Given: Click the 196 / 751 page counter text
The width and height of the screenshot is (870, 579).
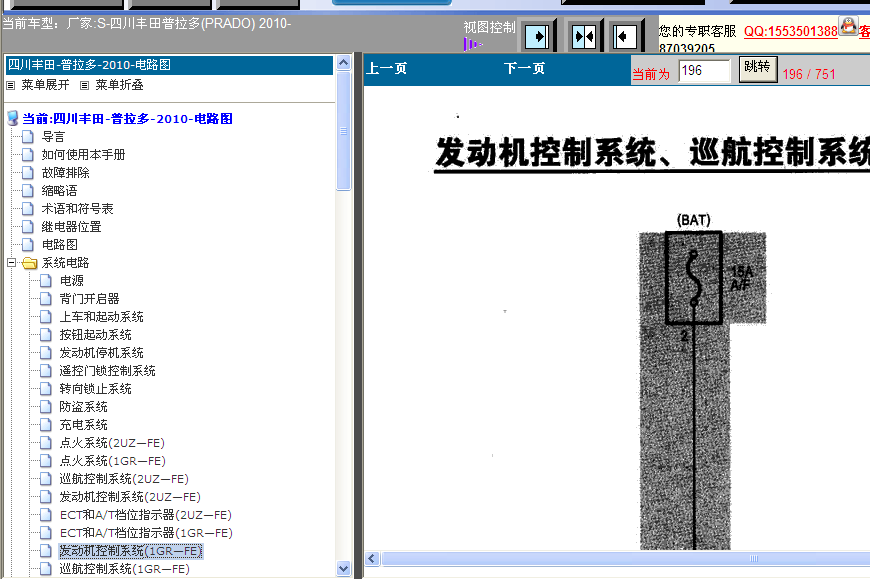Looking at the screenshot, I should pos(808,74).
